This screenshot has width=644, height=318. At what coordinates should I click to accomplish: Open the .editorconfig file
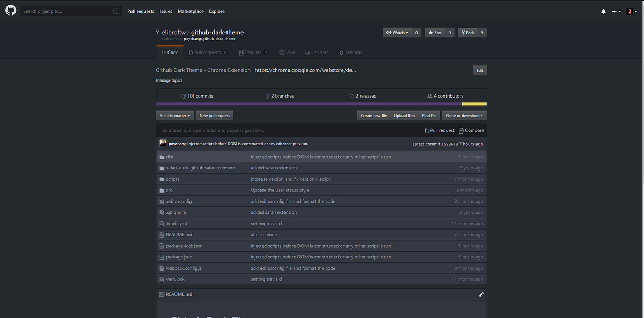tap(179, 201)
